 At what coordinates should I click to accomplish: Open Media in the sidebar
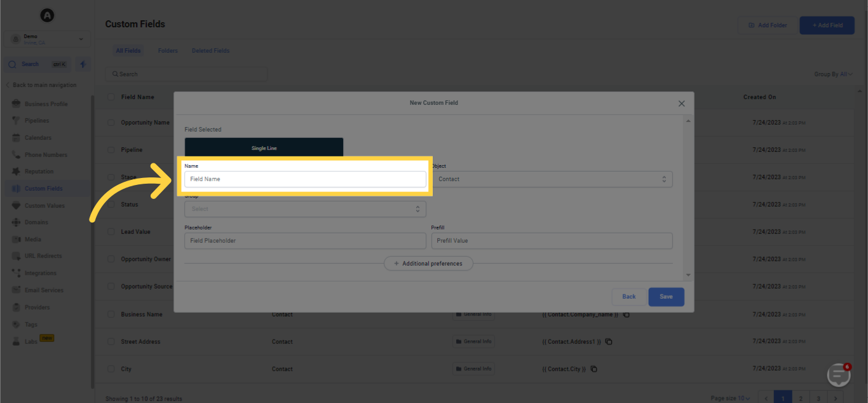pos(33,240)
